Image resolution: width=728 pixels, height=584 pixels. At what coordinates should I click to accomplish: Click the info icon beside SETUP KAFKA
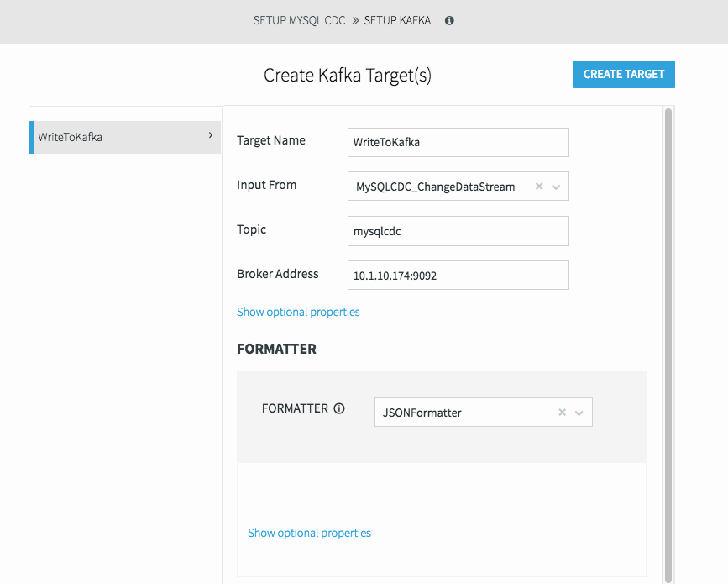click(449, 20)
